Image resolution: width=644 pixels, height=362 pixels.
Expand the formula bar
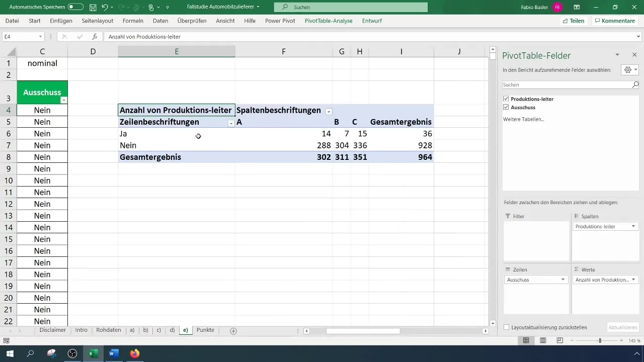pyautogui.click(x=638, y=37)
